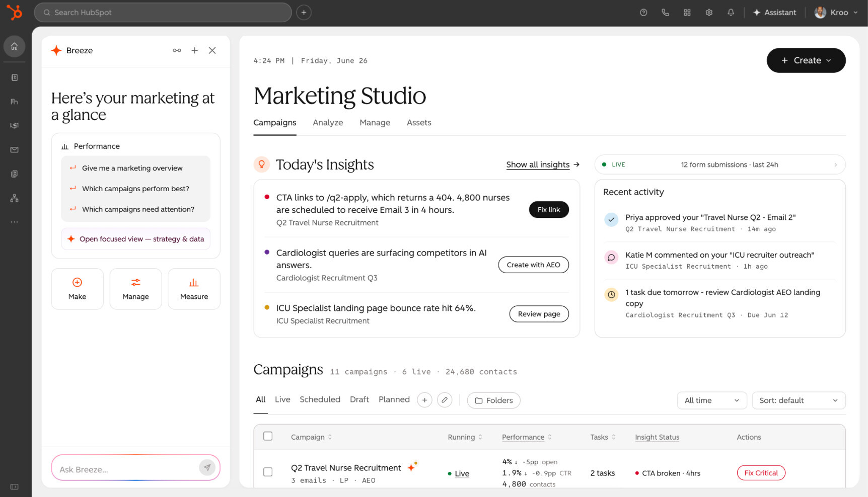Screen dimensions: 868x497
Task: Open the Sort: default dropdown
Action: pos(799,400)
